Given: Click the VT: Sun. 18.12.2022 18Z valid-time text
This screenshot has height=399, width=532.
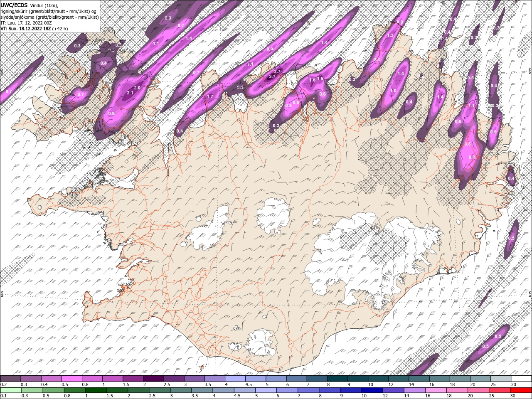Looking at the screenshot, I should 25,28.
